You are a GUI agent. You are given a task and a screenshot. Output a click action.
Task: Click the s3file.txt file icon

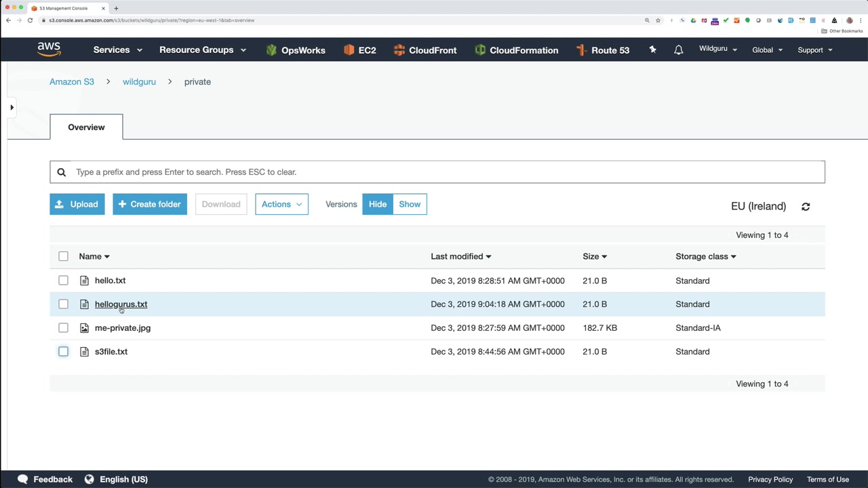84,352
